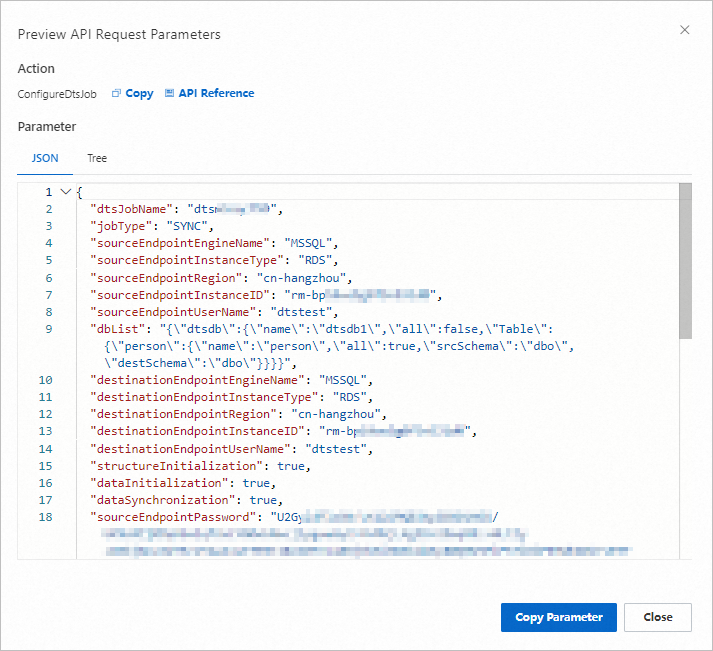Click the "dtsJobName" key on line 2
This screenshot has height=651, width=713.
131,209
